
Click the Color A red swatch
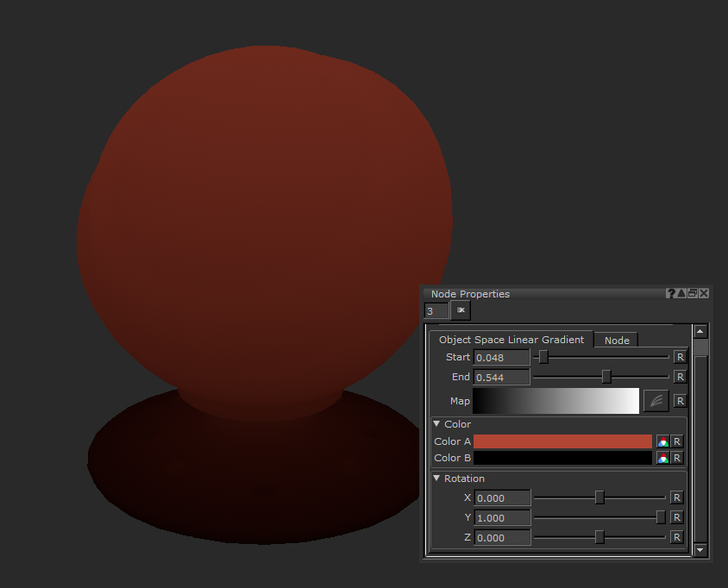coord(562,441)
